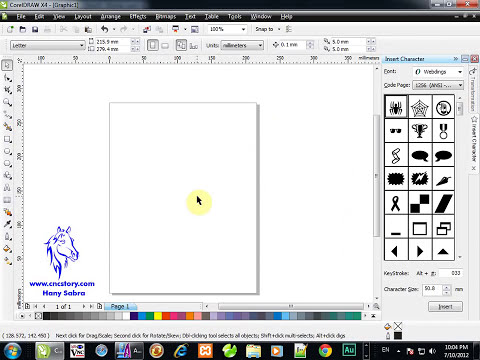This screenshot has height=360, width=480.
Task: Click the no-fill X swatch in palette
Action: pyautogui.click(x=38, y=315)
